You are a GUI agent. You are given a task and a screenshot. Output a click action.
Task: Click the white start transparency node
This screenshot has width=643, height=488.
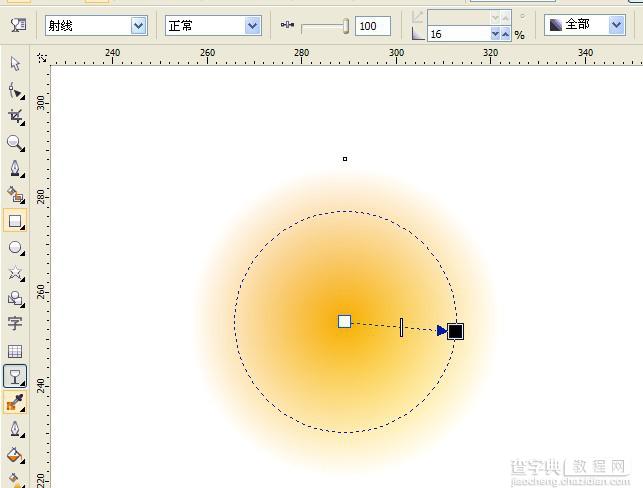[x=344, y=321]
